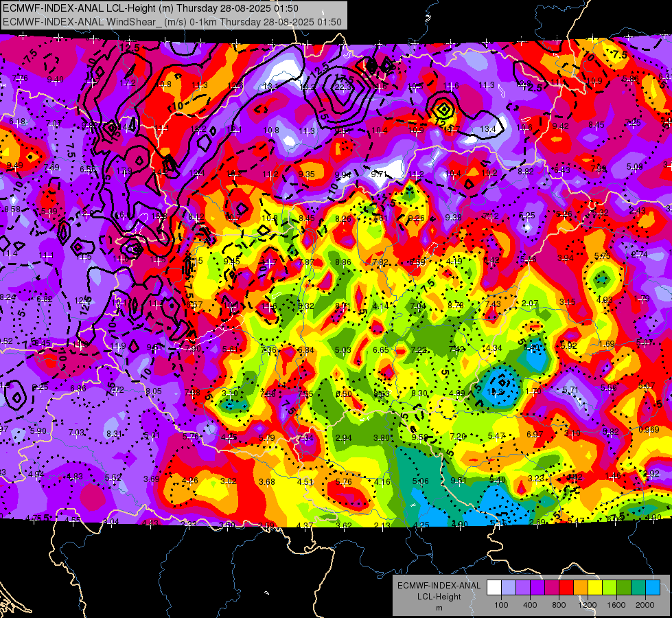Click the legend unit label m
672x618 pixels.
439,608
